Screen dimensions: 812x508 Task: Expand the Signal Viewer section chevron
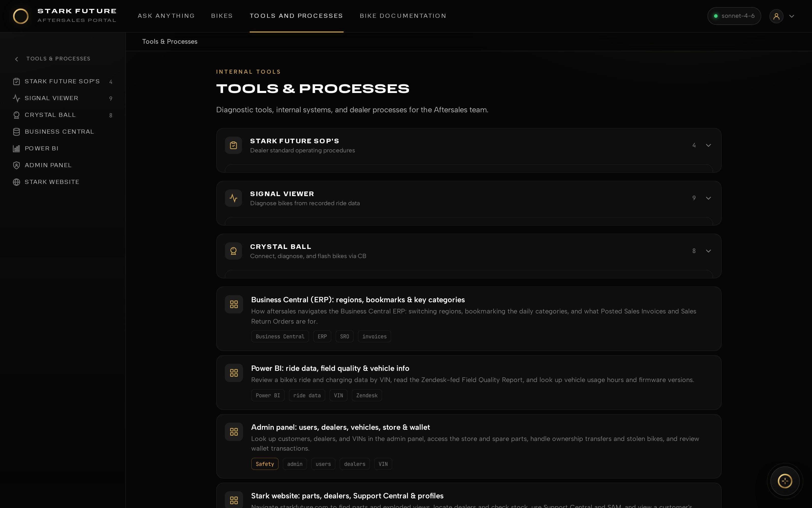[x=708, y=198]
